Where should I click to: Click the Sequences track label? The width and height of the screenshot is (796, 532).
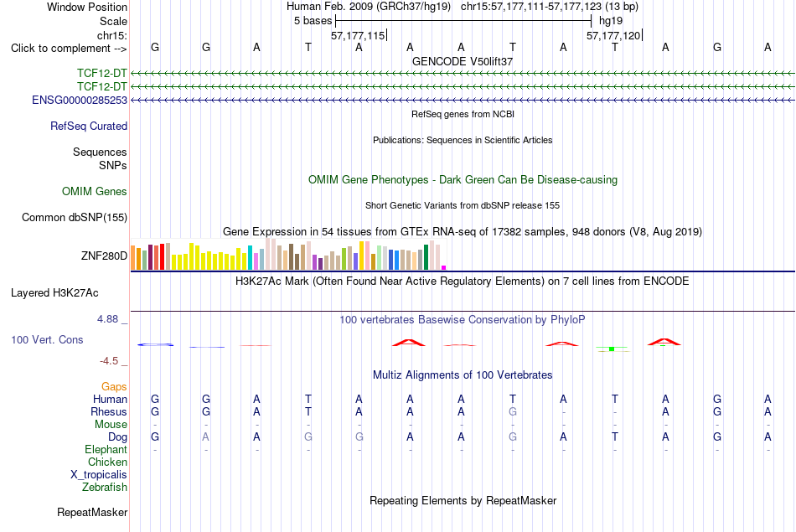point(100,152)
